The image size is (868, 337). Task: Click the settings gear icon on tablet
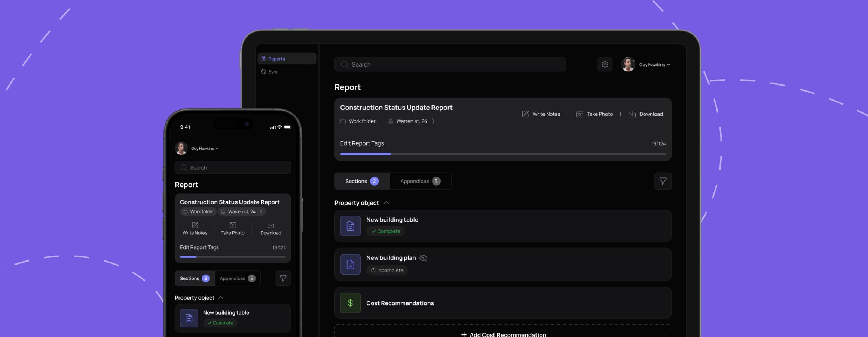point(605,64)
